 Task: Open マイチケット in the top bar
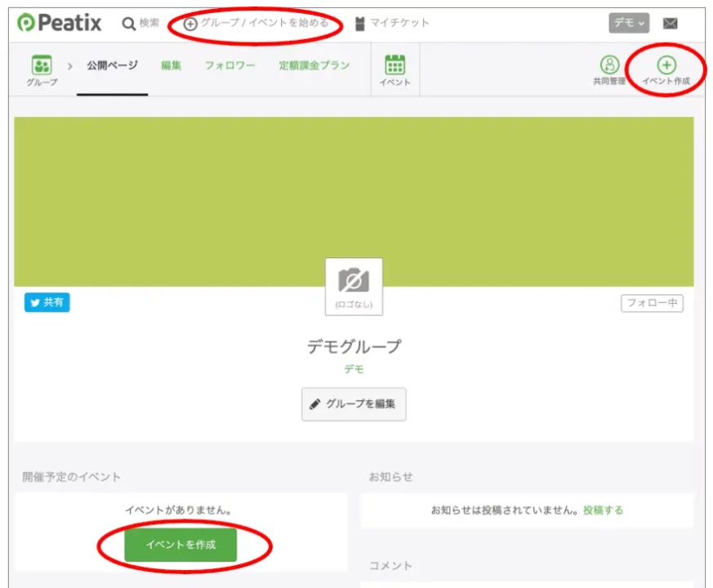click(x=392, y=23)
